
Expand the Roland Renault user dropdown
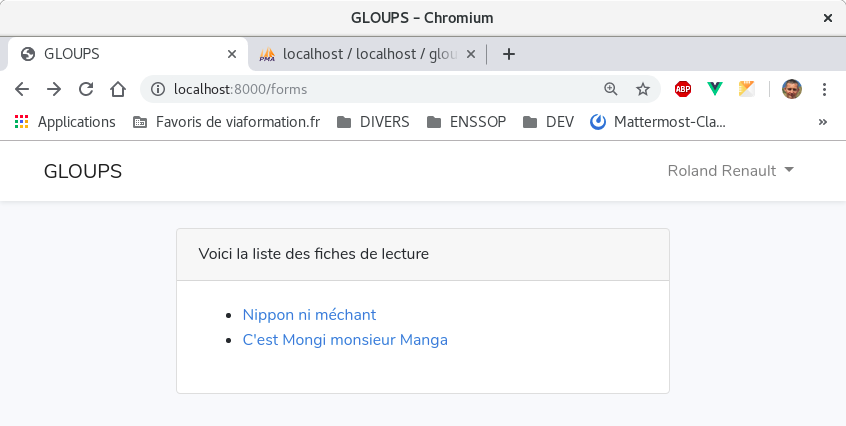[x=730, y=171]
